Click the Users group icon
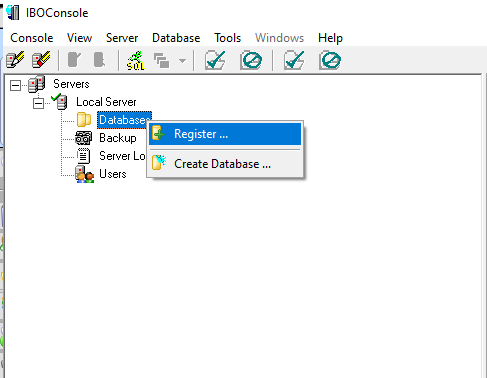487x378 pixels. 84,174
